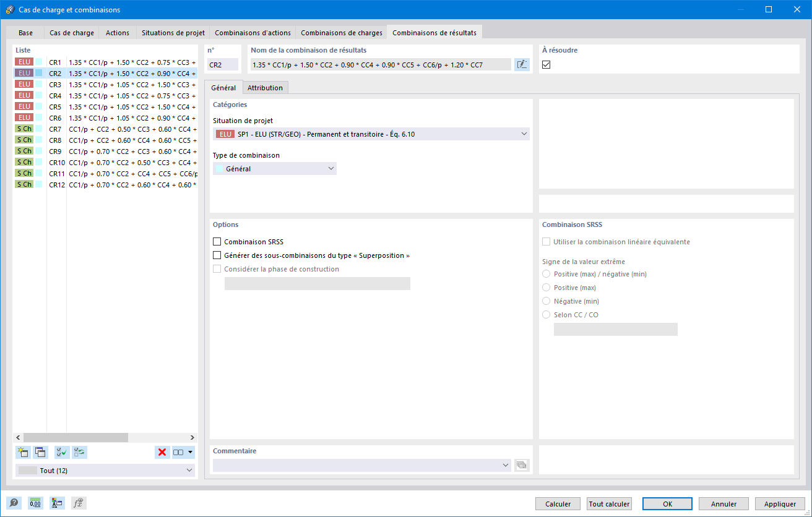Click the Tout calculer button
812x517 pixels.
pyautogui.click(x=610, y=504)
